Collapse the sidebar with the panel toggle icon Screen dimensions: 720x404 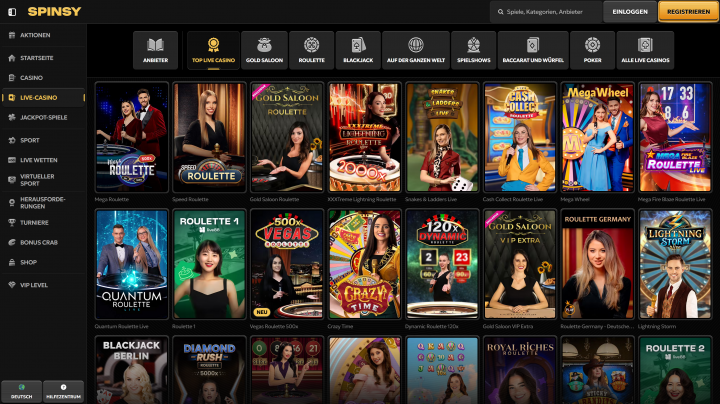[x=12, y=12]
